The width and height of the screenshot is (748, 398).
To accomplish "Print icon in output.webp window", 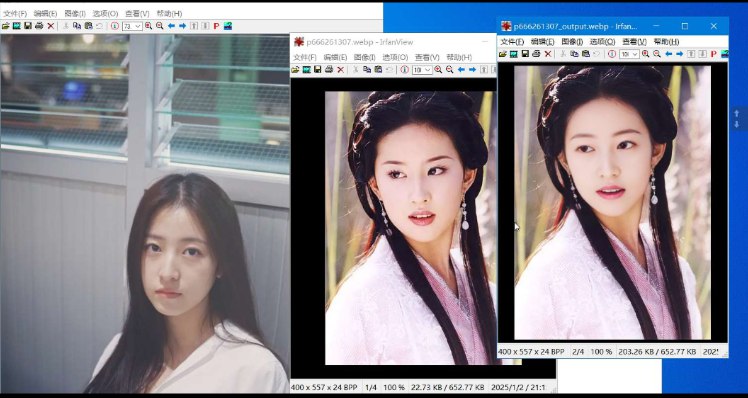I will tap(536, 54).
